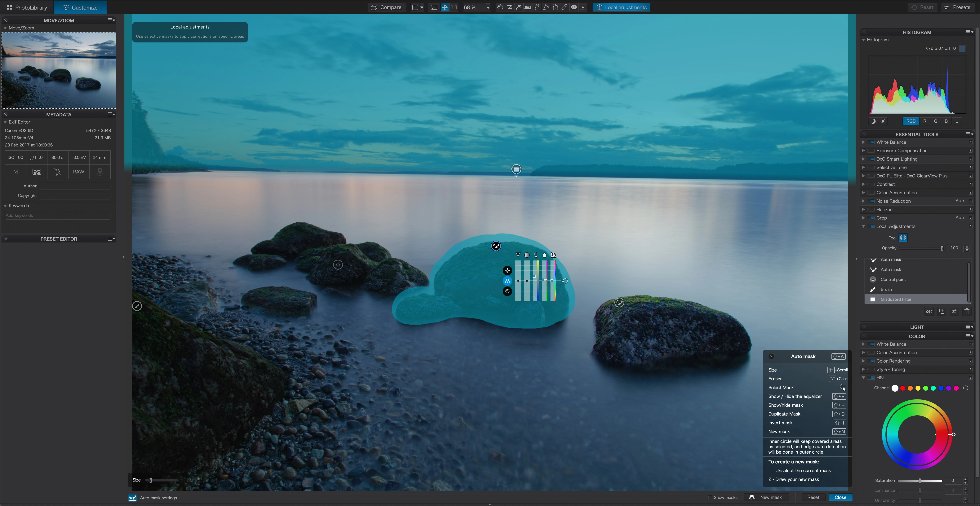Activate the Hand pan tool
The height and width of the screenshot is (506, 980).
pyautogui.click(x=500, y=7)
